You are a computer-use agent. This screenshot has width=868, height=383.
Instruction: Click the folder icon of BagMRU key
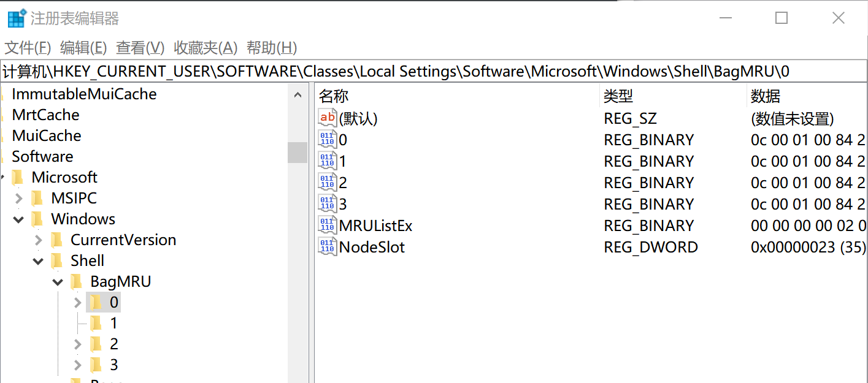coord(77,281)
